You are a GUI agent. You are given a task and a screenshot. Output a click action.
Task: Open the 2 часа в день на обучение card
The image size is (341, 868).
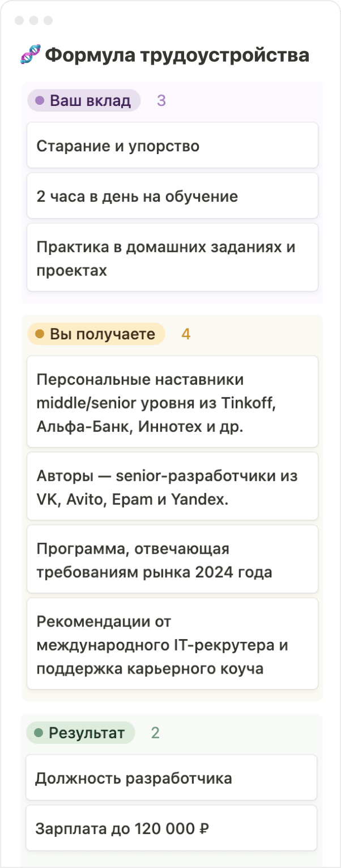173,196
